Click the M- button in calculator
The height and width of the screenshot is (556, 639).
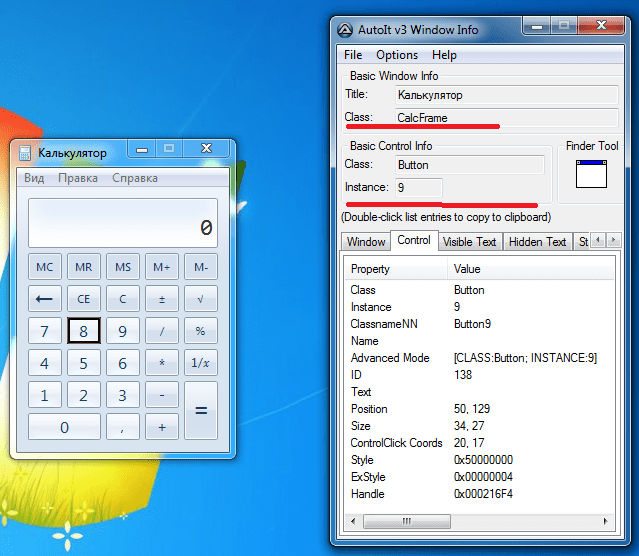tap(201, 267)
